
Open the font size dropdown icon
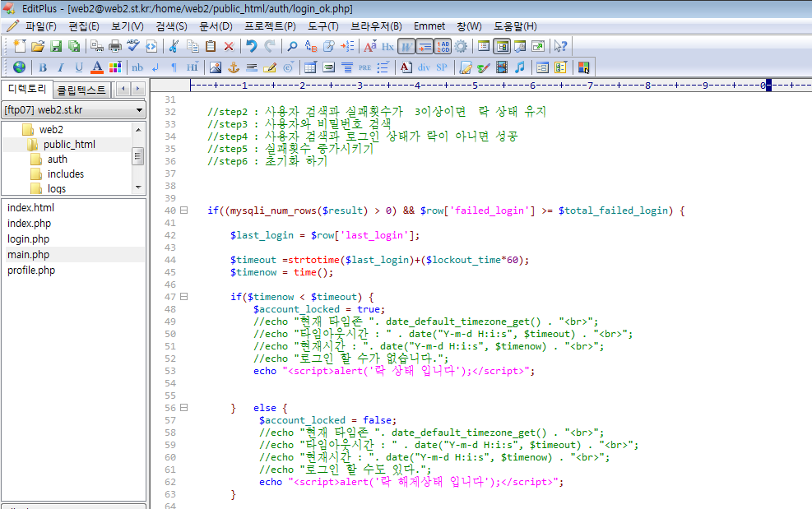pos(370,46)
